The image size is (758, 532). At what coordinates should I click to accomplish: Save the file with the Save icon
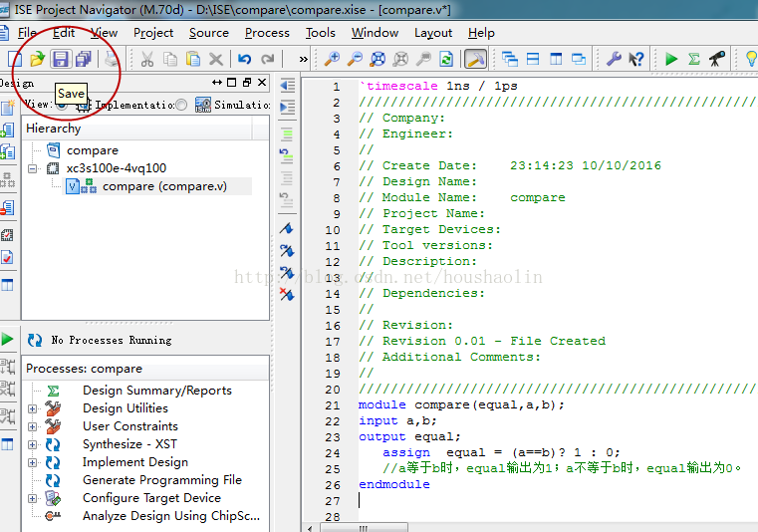pyautogui.click(x=61, y=59)
